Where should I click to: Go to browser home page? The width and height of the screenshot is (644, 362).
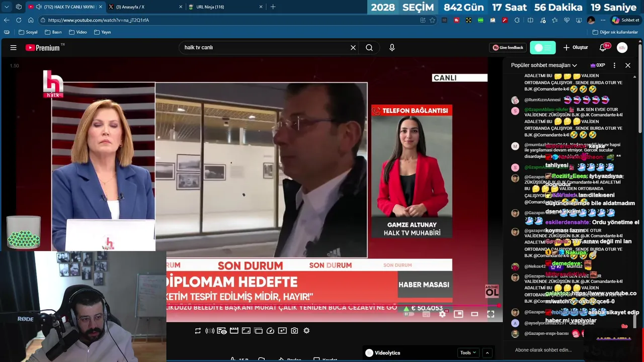(31, 20)
